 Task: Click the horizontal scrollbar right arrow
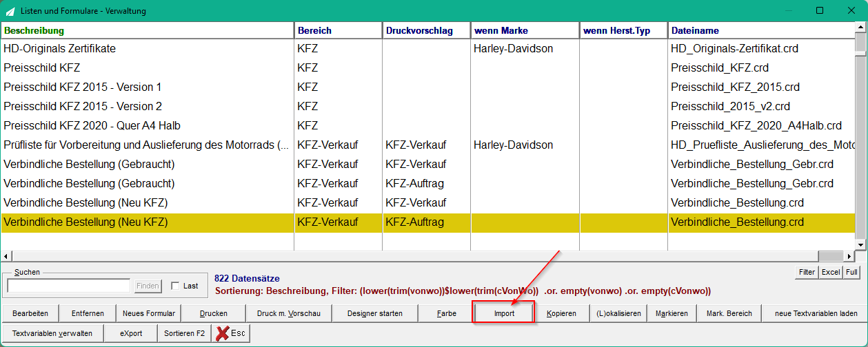click(849, 256)
